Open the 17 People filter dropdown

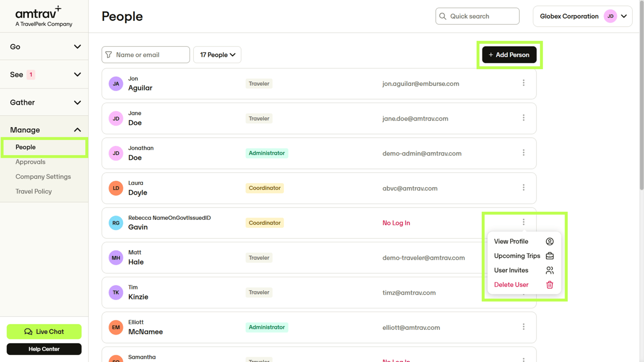(x=217, y=54)
